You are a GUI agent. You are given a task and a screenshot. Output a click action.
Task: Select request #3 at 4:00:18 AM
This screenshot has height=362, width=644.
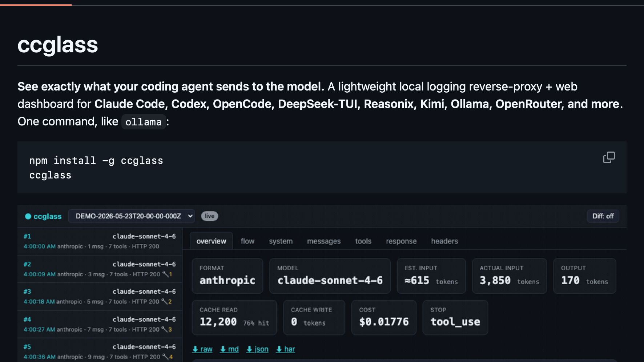coord(100,297)
